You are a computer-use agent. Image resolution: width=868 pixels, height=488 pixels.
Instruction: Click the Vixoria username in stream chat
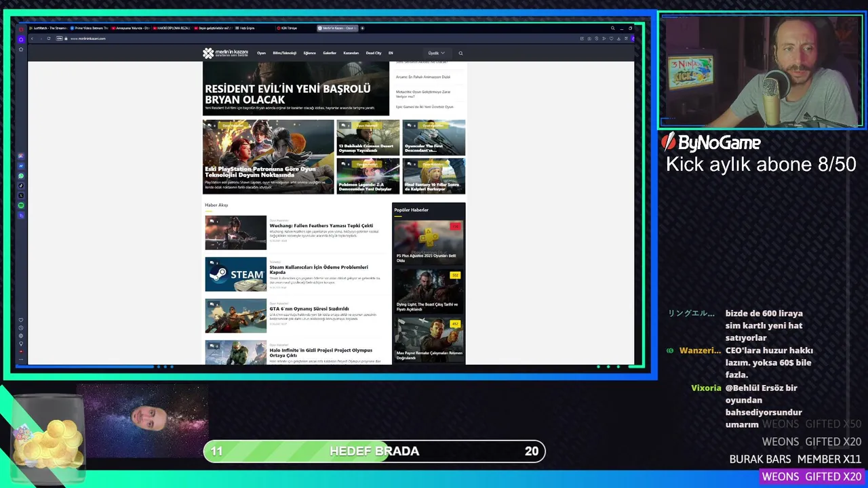[706, 388]
